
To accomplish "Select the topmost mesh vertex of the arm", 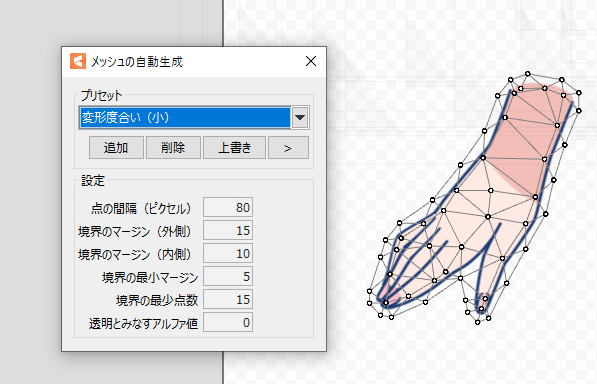I will tap(527, 73).
